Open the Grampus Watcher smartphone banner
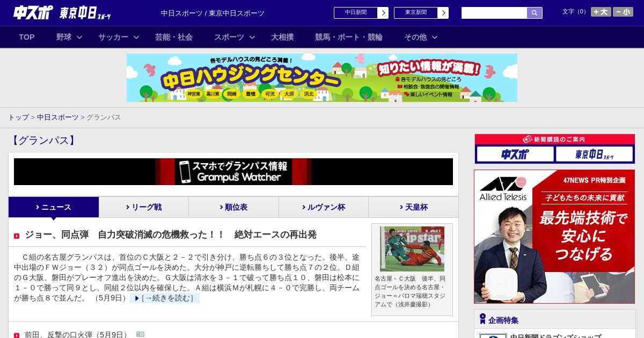The width and height of the screenshot is (644, 338). click(233, 172)
